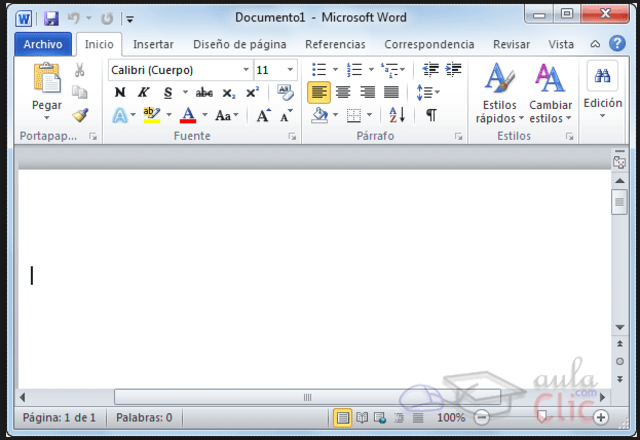Cut selection with scissors icon
640x440 pixels.
[80, 70]
